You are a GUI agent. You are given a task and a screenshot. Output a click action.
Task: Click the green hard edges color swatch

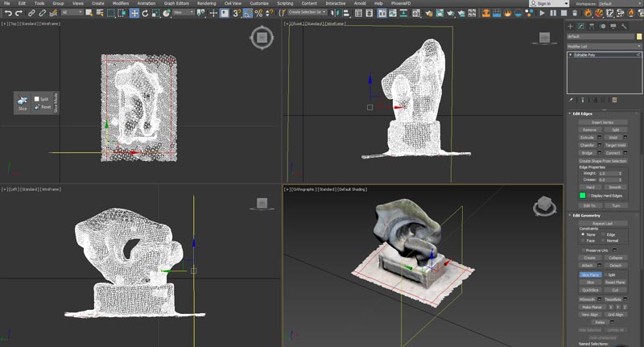pos(583,196)
